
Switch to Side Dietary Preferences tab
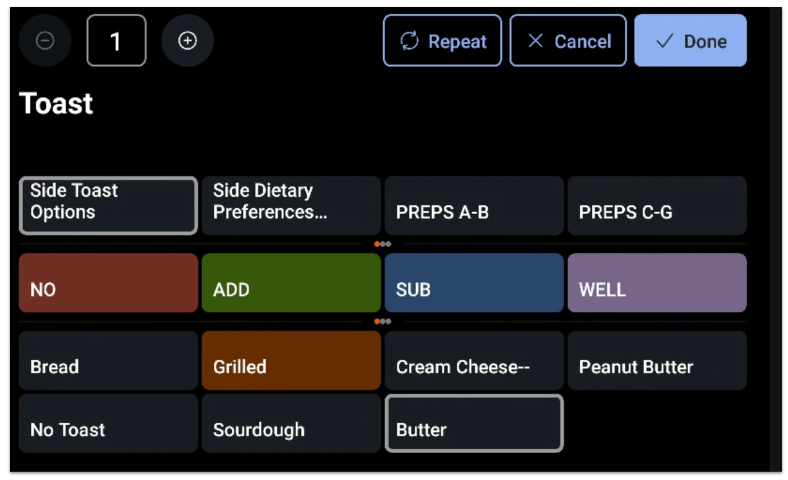(291, 205)
